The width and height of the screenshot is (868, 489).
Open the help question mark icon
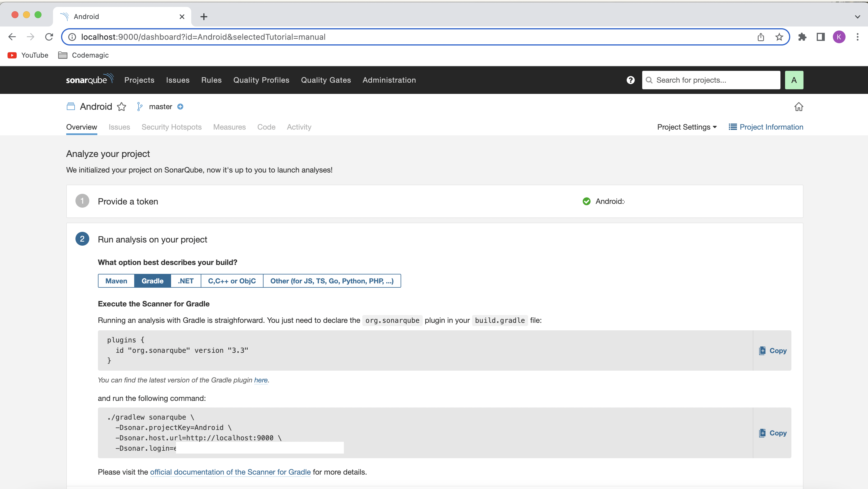pyautogui.click(x=630, y=80)
